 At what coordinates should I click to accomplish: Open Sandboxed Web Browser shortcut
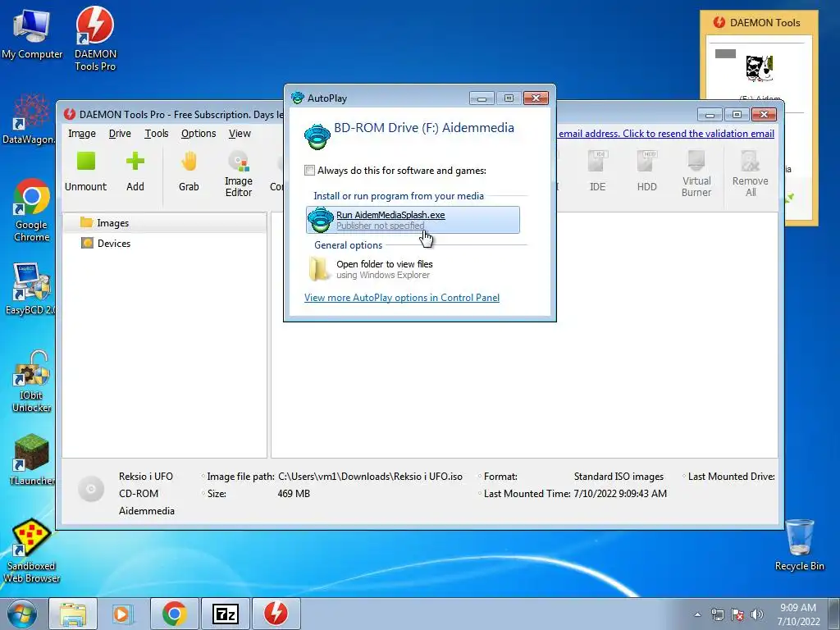pos(32,550)
